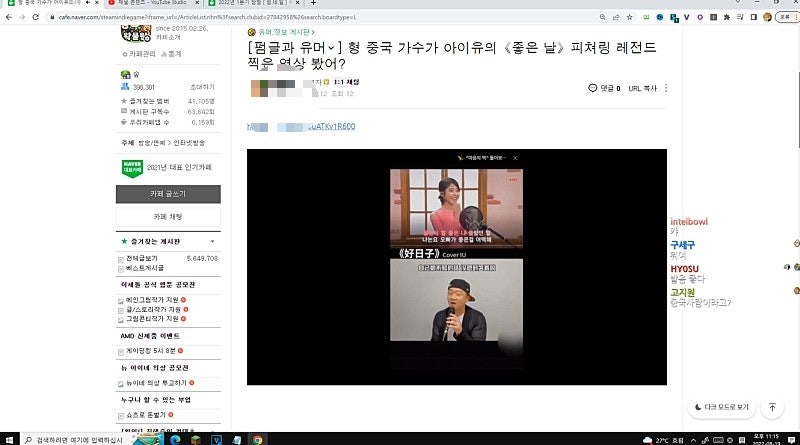Image resolution: width=800 pixels, height=445 pixels.
Task: Open the media control playlist icon
Action: [x=740, y=17]
